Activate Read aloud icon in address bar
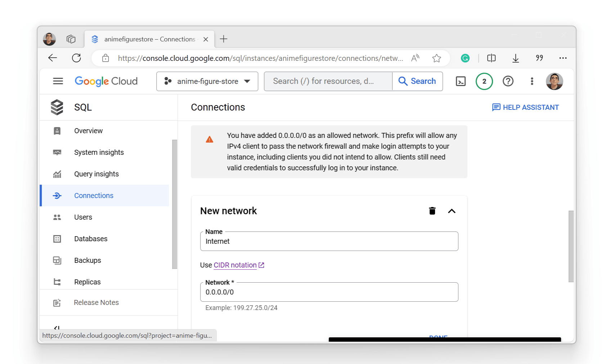The image size is (615, 364). (x=416, y=58)
